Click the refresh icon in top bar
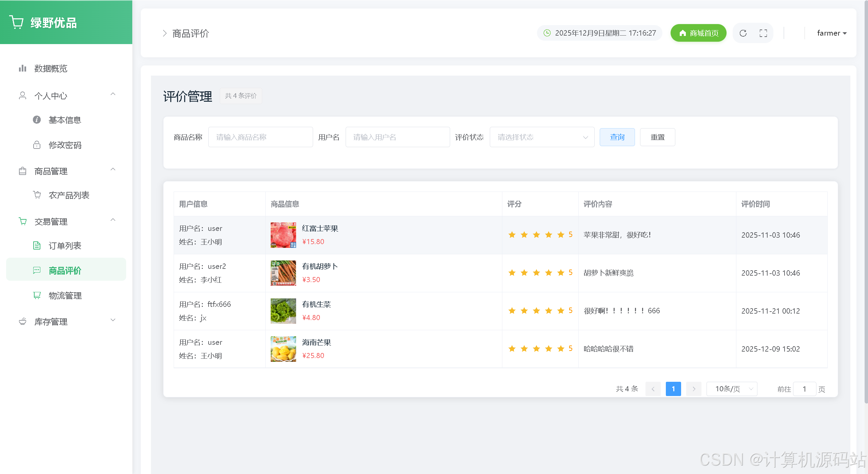The width and height of the screenshot is (868, 474). 743,33
